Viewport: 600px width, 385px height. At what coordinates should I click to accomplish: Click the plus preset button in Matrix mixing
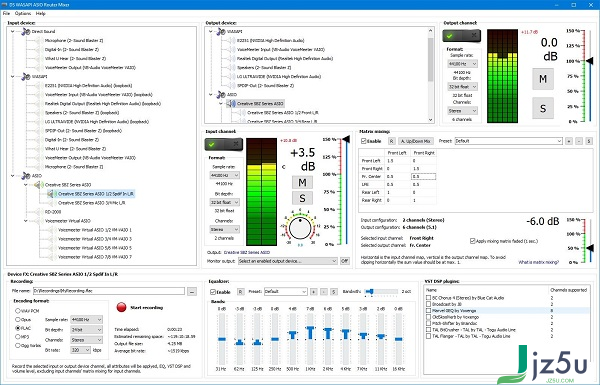click(569, 141)
